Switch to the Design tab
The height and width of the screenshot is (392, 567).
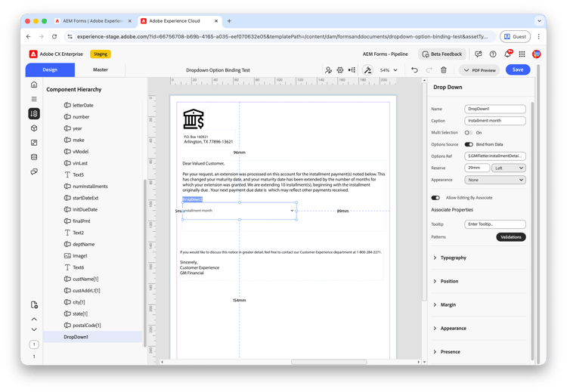50,69
